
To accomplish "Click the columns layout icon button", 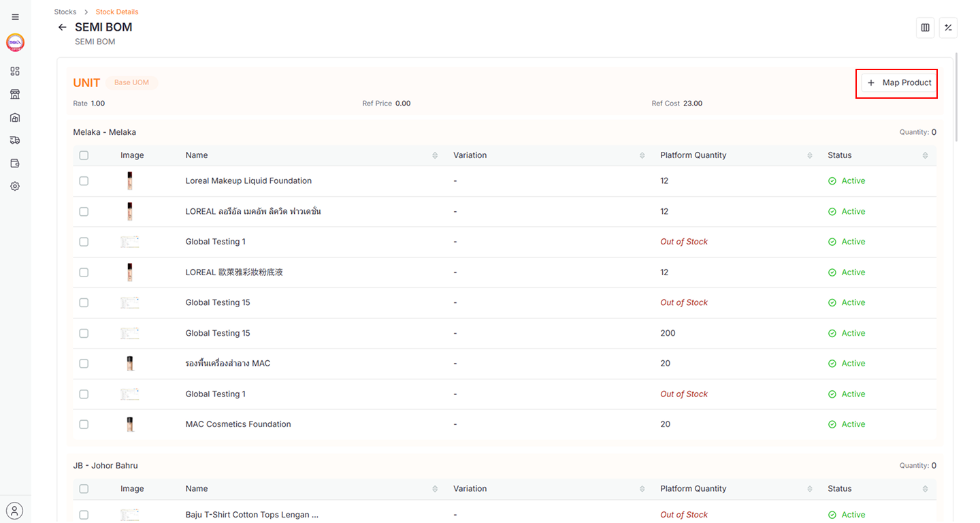I will (925, 28).
